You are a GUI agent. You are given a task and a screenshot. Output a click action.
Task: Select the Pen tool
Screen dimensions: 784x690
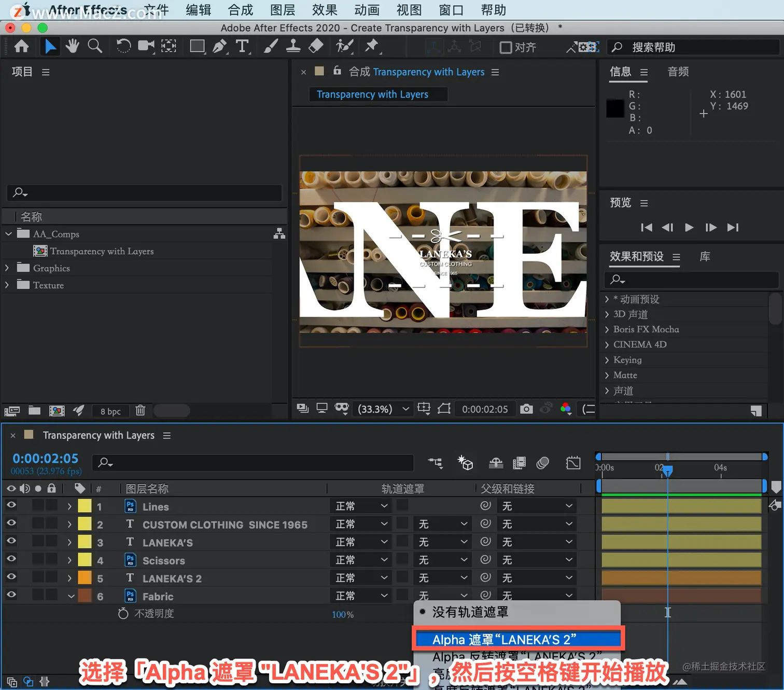tap(220, 47)
